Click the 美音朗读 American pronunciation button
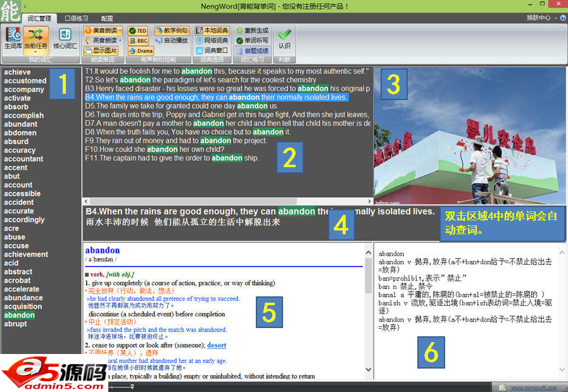568x392 pixels. click(102, 31)
